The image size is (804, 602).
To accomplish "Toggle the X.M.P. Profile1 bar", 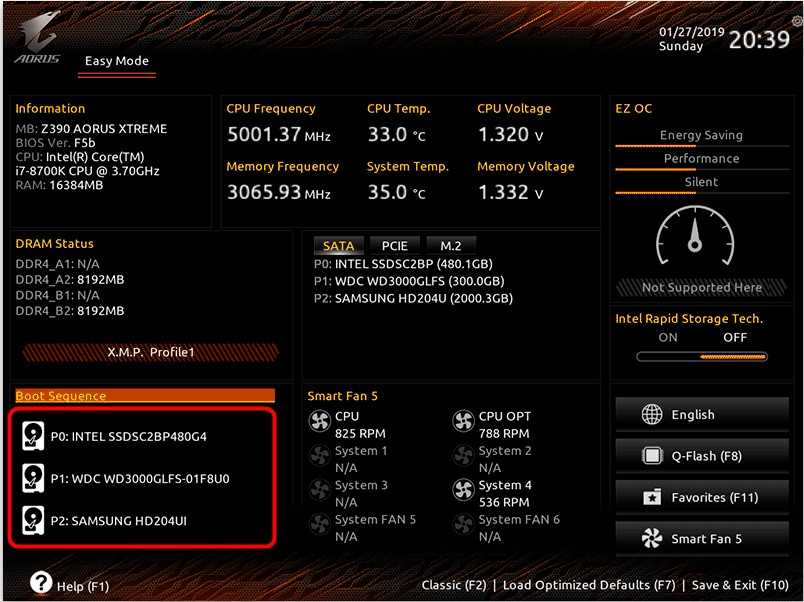I will [151, 352].
